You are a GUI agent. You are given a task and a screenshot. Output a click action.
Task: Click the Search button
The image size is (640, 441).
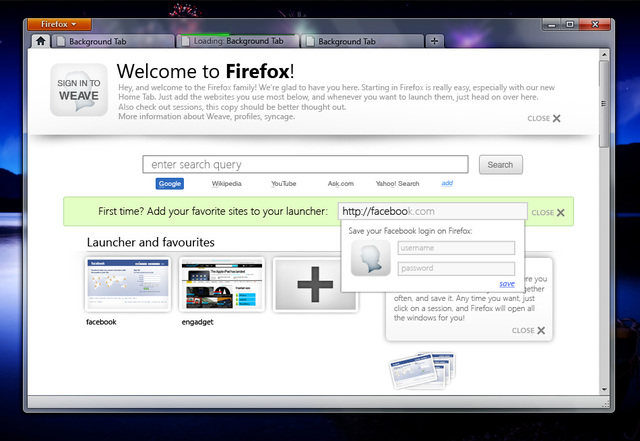pyautogui.click(x=500, y=165)
